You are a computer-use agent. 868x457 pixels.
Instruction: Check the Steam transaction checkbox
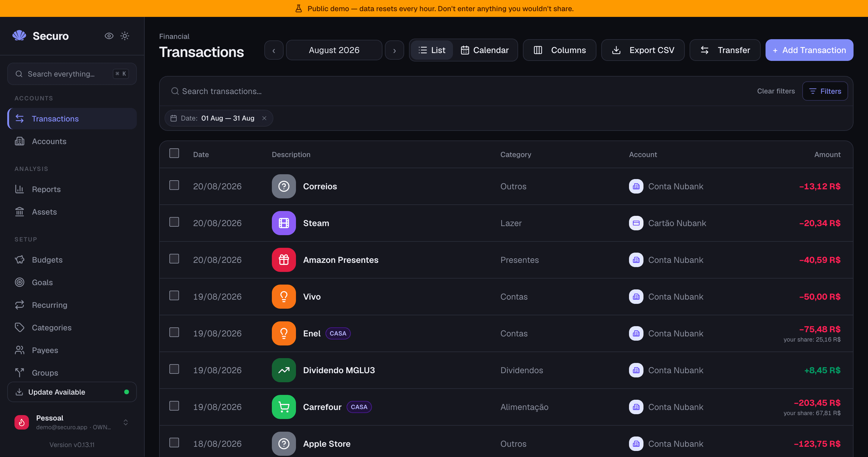[x=174, y=222]
